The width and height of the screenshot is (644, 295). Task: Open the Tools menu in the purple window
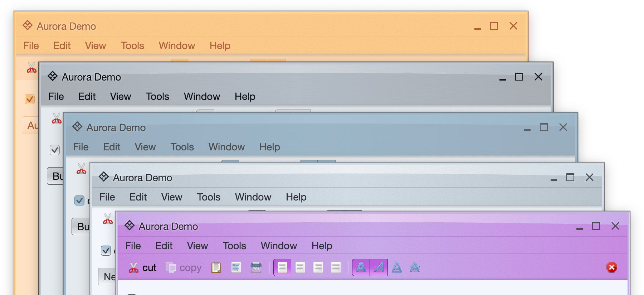[x=234, y=246]
